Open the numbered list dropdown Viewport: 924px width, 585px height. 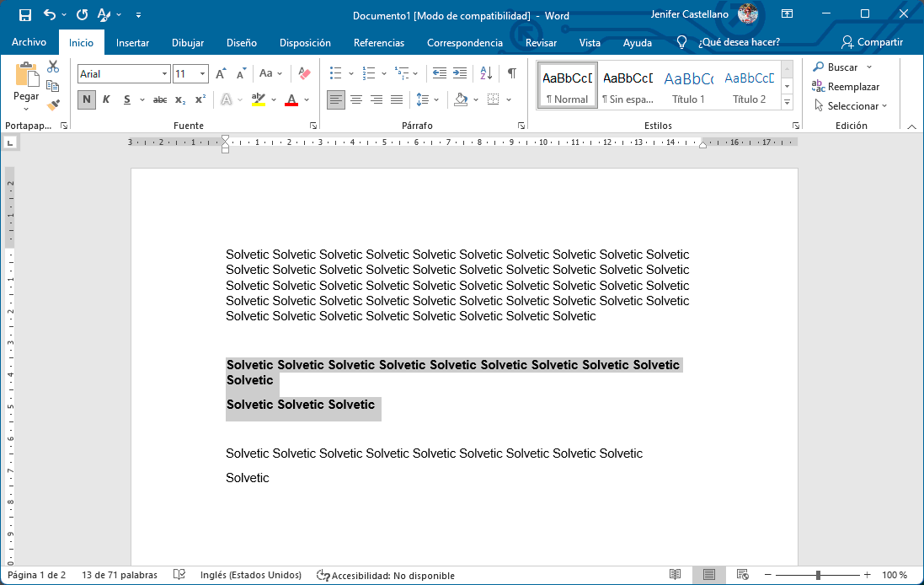pyautogui.click(x=383, y=73)
